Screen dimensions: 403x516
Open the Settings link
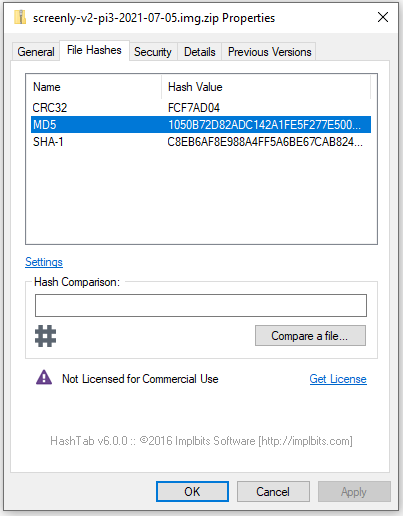44,262
